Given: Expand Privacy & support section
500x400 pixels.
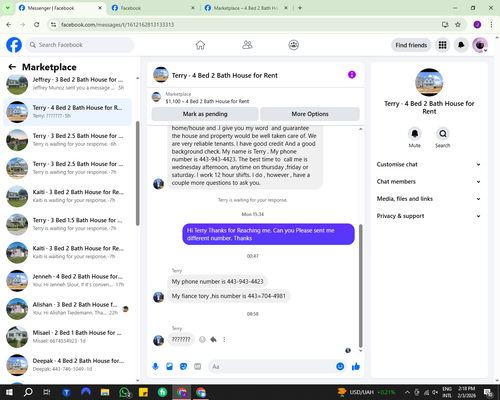Looking at the screenshot, I should pyautogui.click(x=429, y=216).
